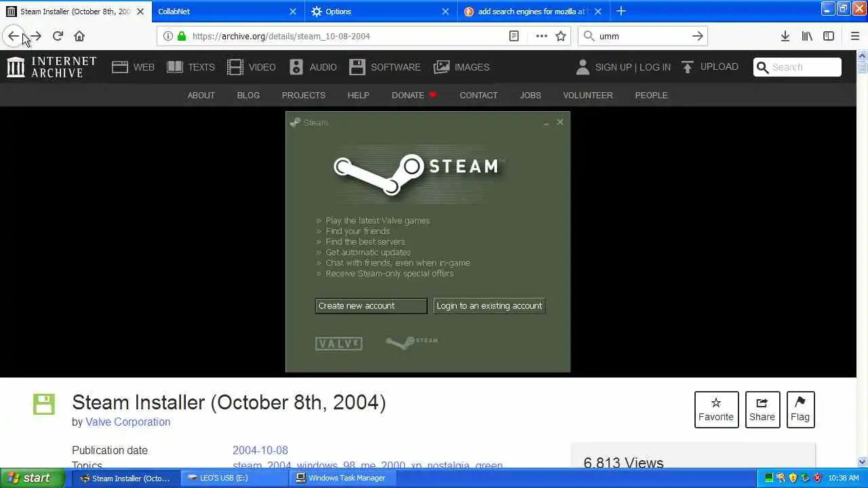Screen dimensions: 868x488
Task: Click the Steam preview screenshot image
Action: 428,242
